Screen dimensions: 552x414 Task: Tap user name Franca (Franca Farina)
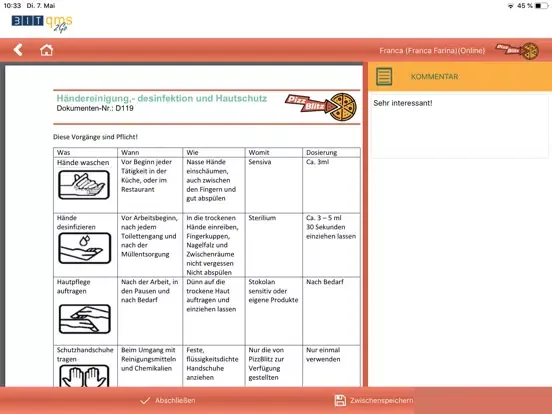click(432, 51)
